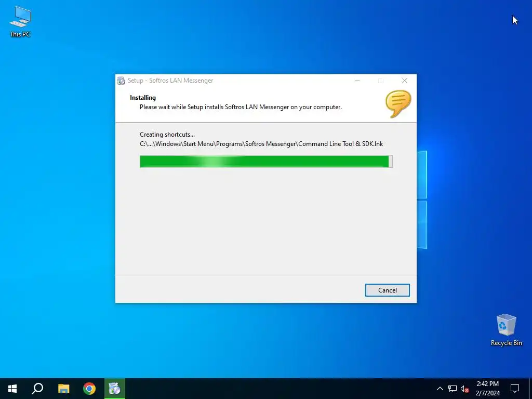Click the "Please wait while Setup installs" message
Image resolution: width=532 pixels, height=399 pixels.
point(241,107)
